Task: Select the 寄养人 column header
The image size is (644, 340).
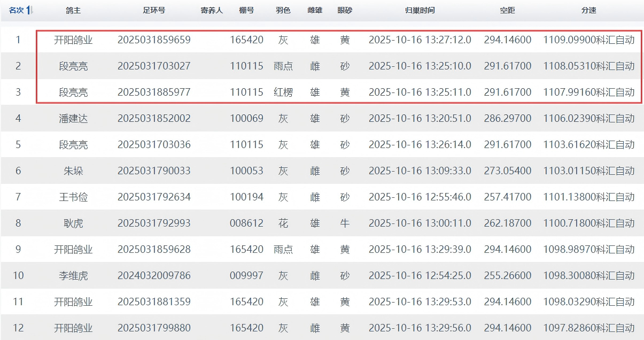Action: (212, 10)
